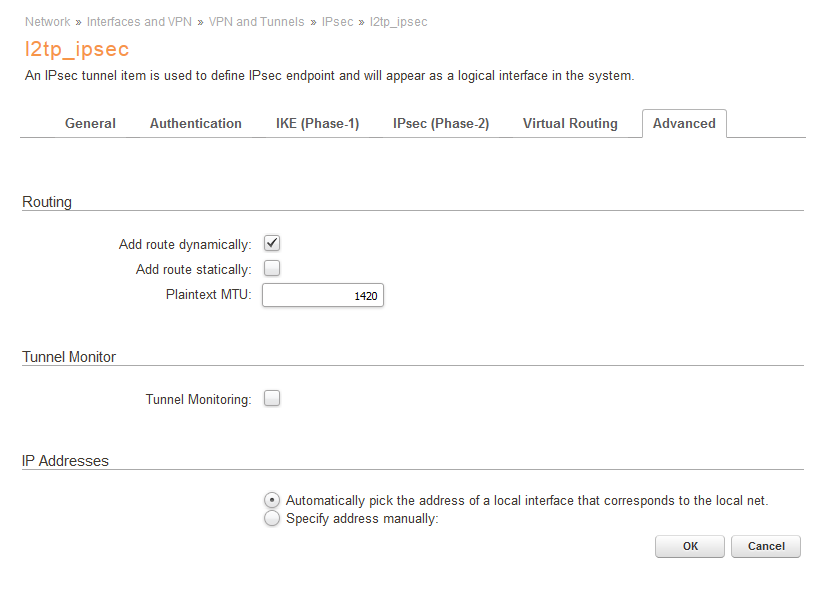Screen dimensions: 820x604
Task: Disable the Add route dynamically checkbox
Action: pyautogui.click(x=272, y=243)
